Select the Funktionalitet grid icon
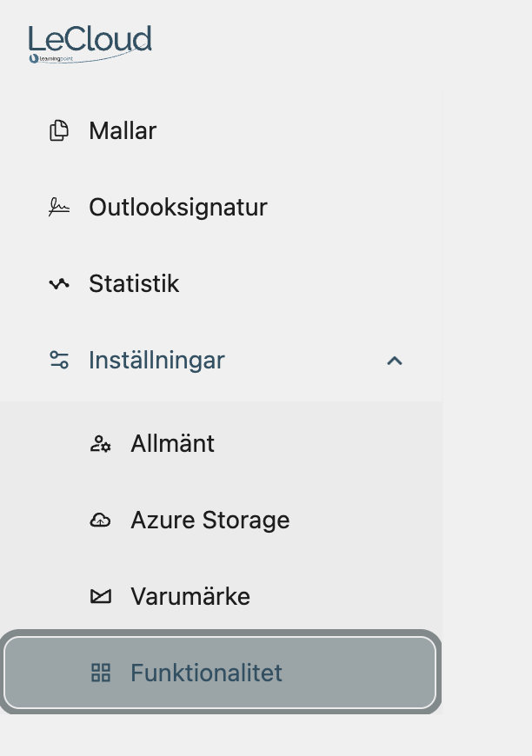Image resolution: width=532 pixels, height=756 pixels. (101, 673)
